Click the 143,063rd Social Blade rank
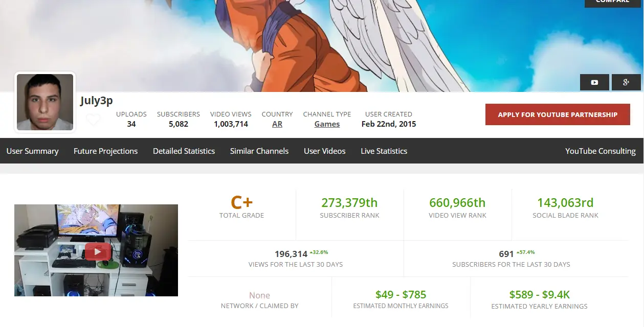644x327 pixels. [565, 203]
